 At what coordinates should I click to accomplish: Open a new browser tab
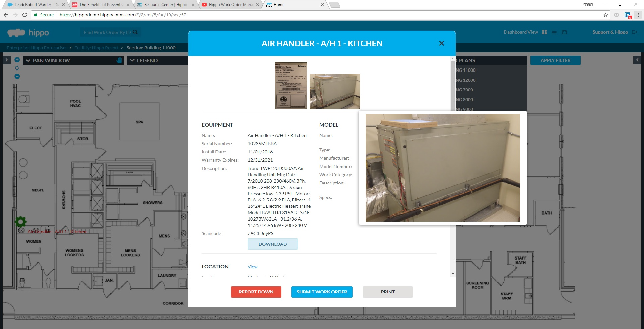coord(335,5)
